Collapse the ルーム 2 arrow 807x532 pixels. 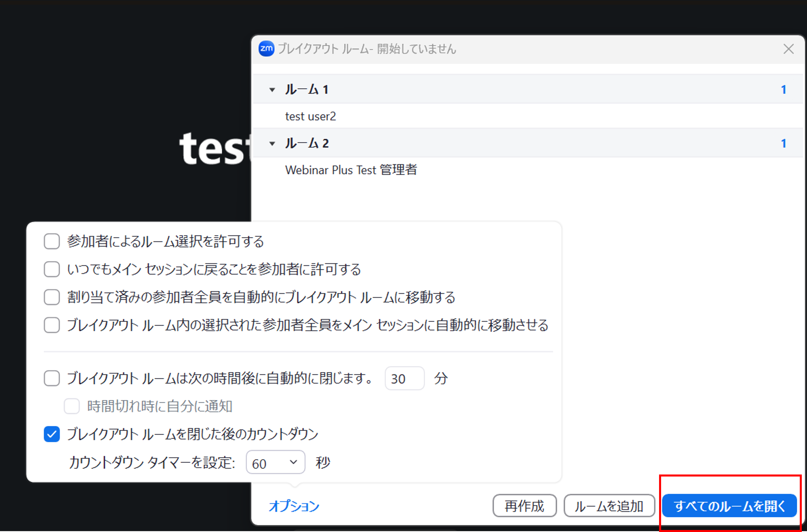272,144
